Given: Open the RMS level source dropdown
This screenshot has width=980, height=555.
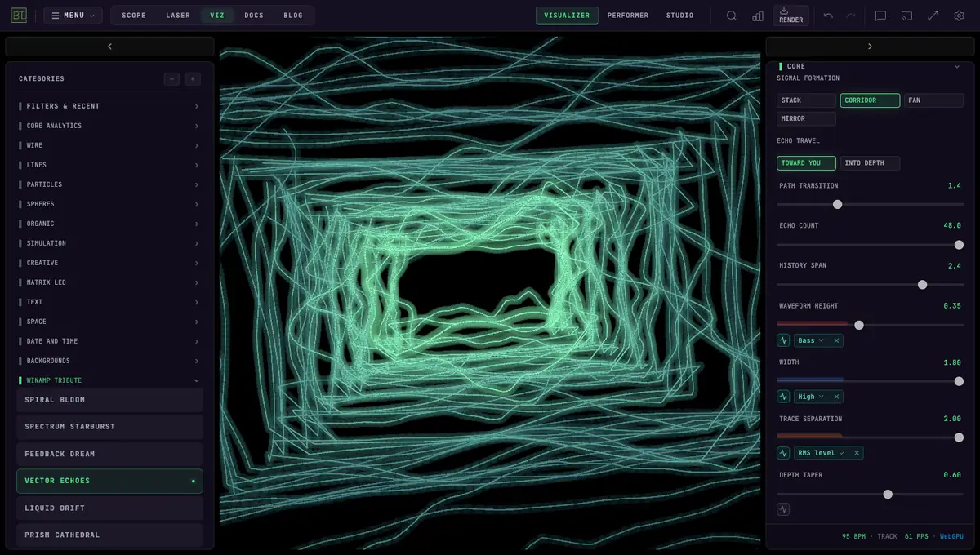Looking at the screenshot, I should tap(820, 453).
